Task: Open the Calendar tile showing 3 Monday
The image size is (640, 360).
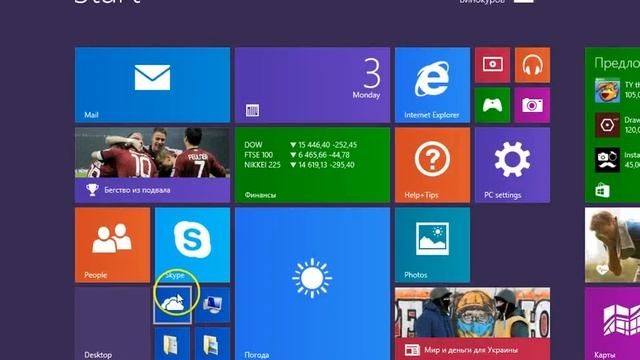Action: pyautogui.click(x=312, y=85)
